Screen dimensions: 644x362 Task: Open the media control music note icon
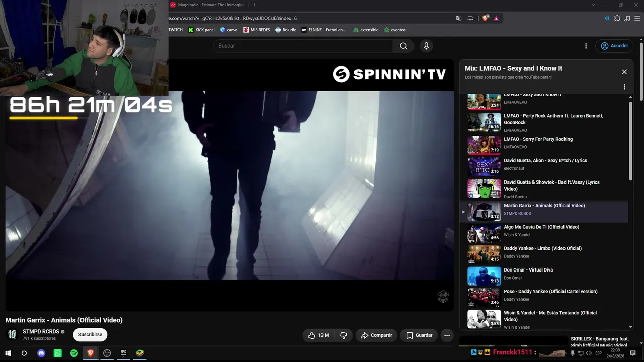627,18
